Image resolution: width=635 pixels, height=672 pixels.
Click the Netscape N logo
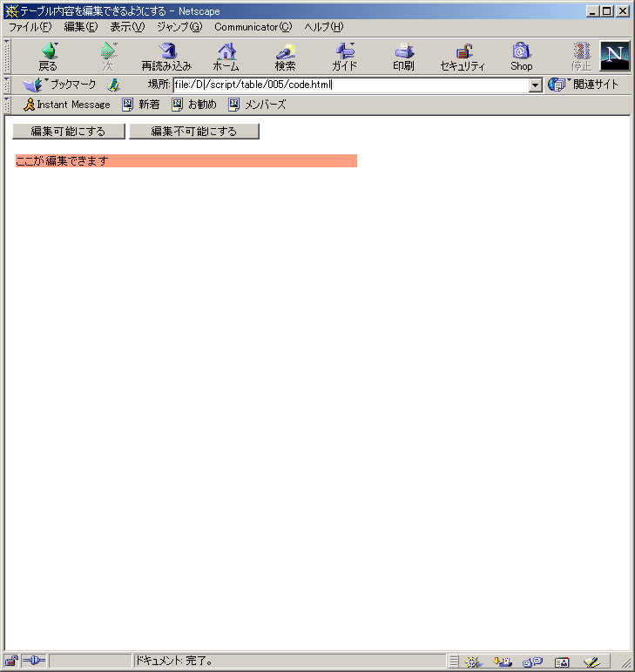[x=615, y=56]
